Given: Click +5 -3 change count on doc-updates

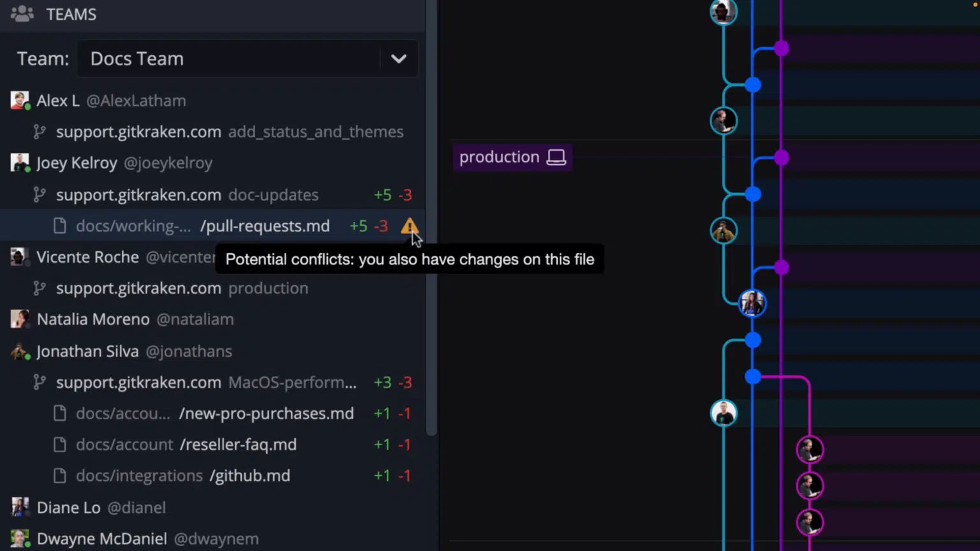Looking at the screenshot, I should tap(392, 195).
